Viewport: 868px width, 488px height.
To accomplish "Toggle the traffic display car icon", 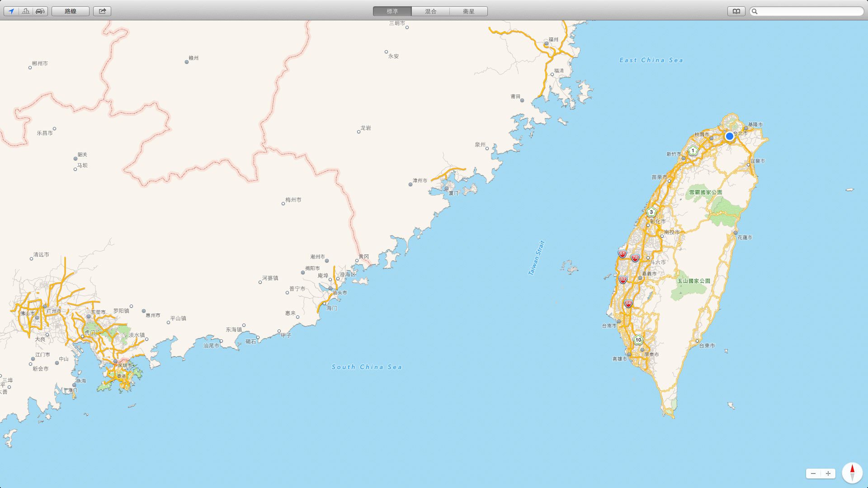I will tap(40, 11).
